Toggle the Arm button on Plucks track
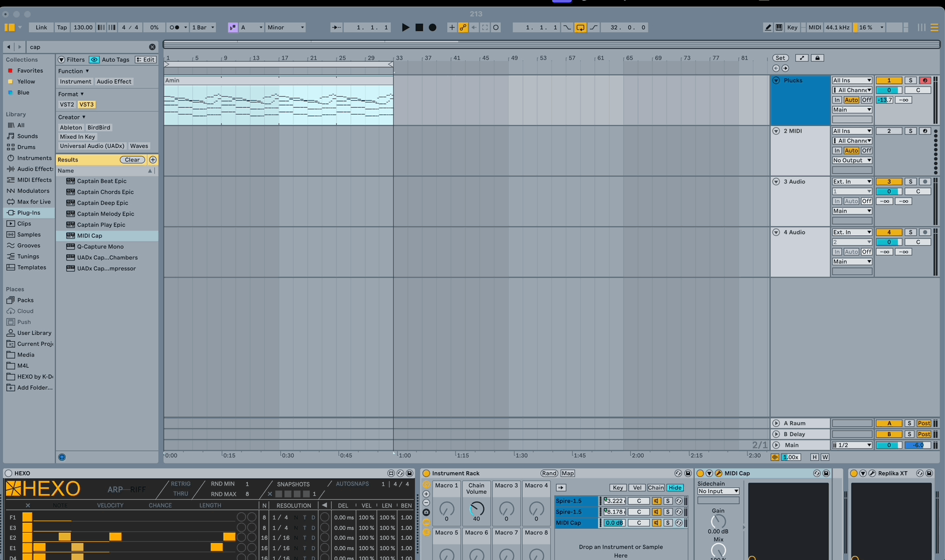 pos(925,81)
